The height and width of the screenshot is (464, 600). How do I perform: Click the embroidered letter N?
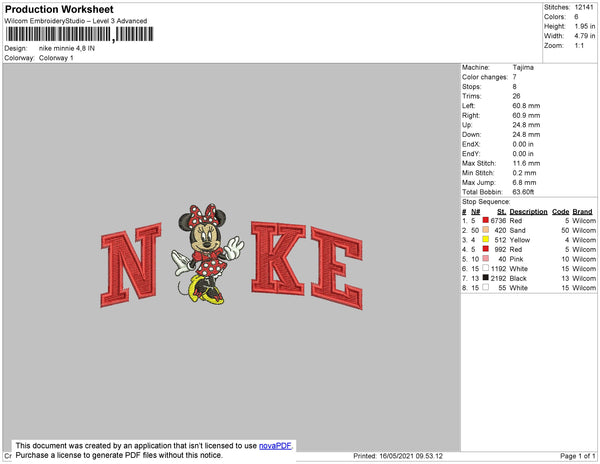pyautogui.click(x=131, y=265)
